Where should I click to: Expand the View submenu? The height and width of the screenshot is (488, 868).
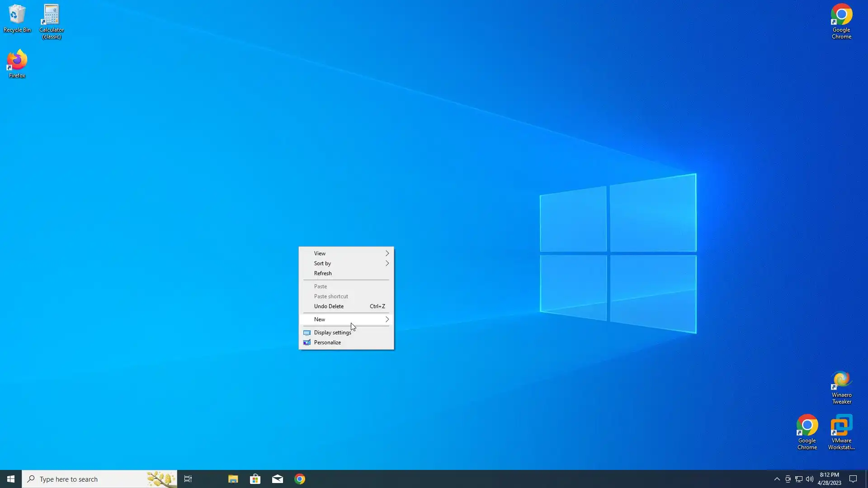(x=346, y=253)
